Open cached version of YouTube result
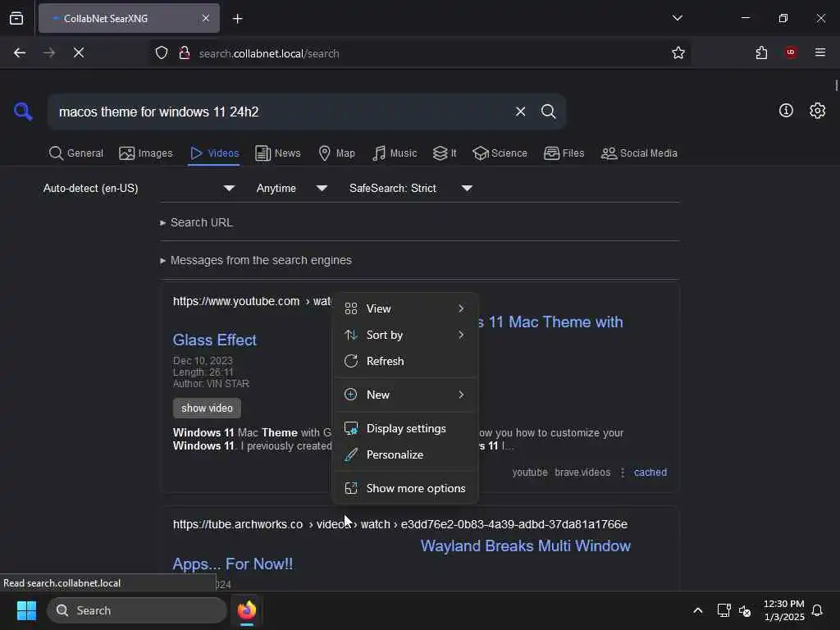This screenshot has height=630, width=840. tap(651, 472)
